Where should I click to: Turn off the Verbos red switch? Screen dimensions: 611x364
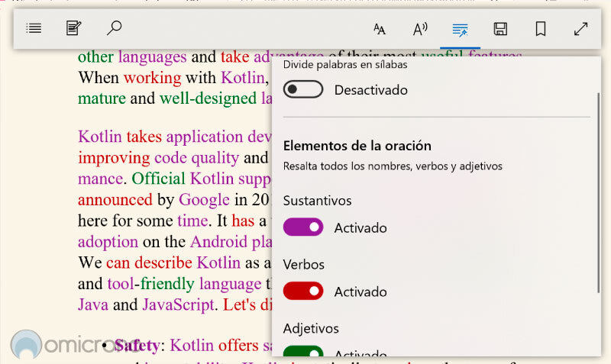[303, 292]
